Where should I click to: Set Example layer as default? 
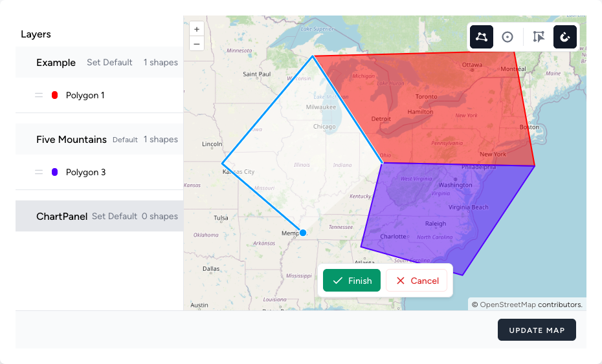109,63
